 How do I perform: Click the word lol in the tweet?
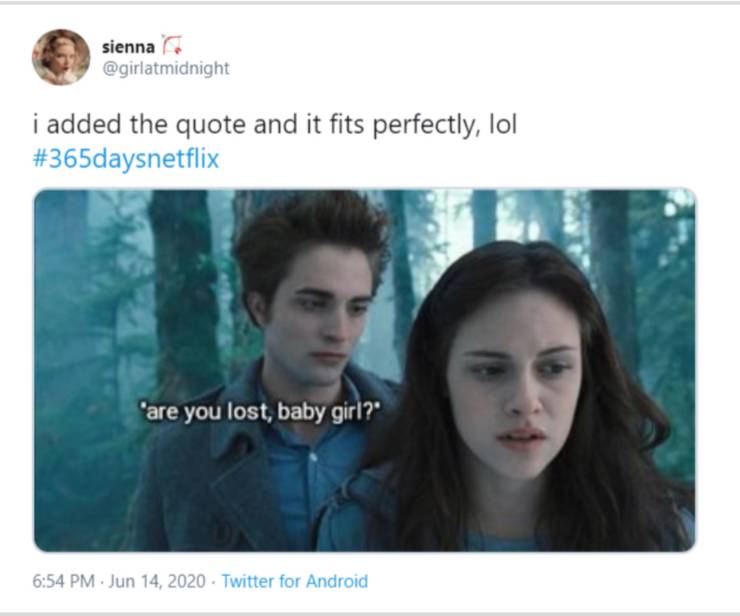coord(503,125)
